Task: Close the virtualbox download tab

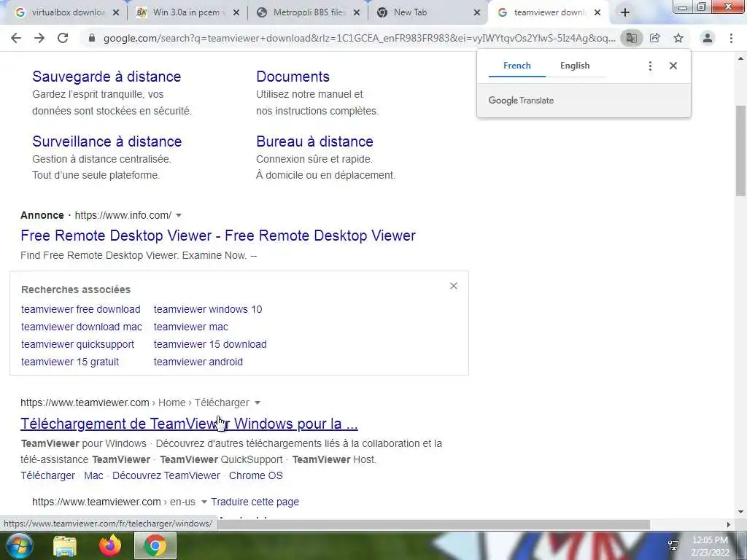Action: (x=116, y=13)
